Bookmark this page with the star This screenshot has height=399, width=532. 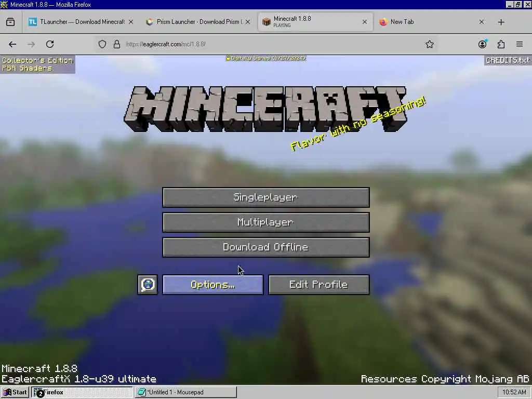point(430,44)
